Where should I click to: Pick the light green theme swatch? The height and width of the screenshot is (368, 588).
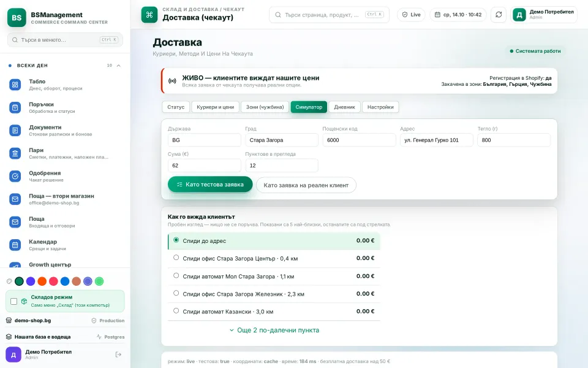[x=99, y=282]
